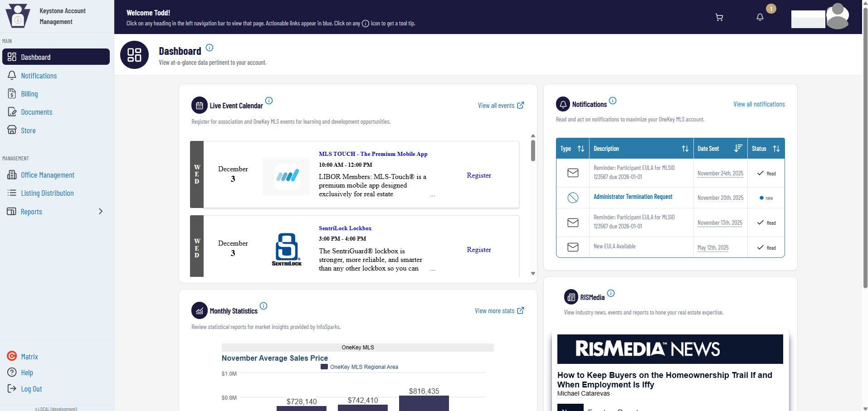Open Reports in the sidebar
The height and width of the screenshot is (411, 868).
(x=31, y=212)
